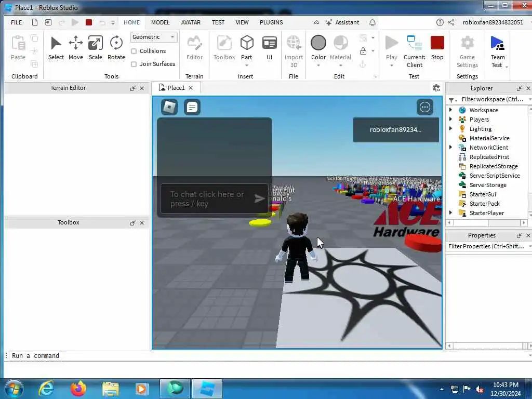Click the player list entry robloxfan89234...
This screenshot has width=532, height=399.
395,129
